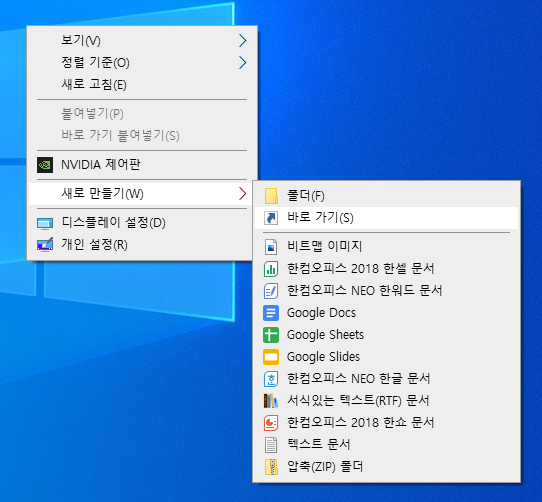Click the plain text document icon

[x=271, y=445]
